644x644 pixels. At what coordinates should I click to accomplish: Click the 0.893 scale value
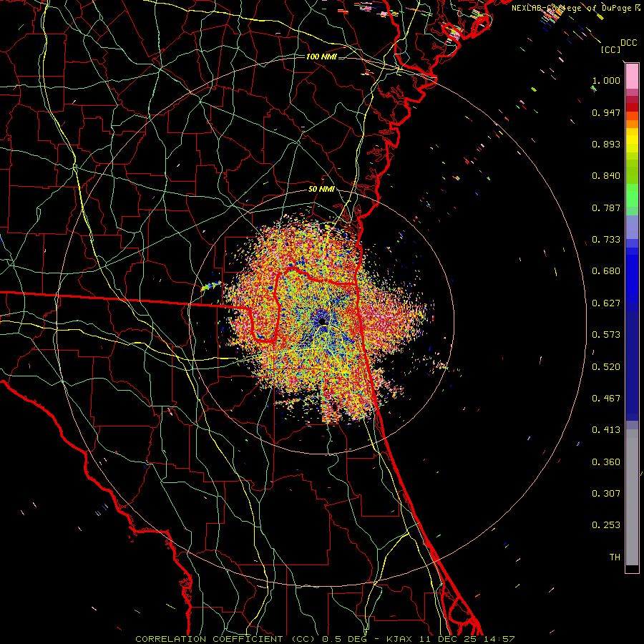tap(606, 144)
